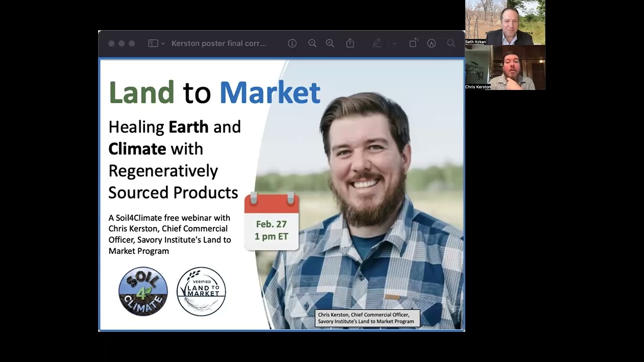Click the 'Land to Market' headline
This screenshot has height=362, width=644.
(x=215, y=93)
